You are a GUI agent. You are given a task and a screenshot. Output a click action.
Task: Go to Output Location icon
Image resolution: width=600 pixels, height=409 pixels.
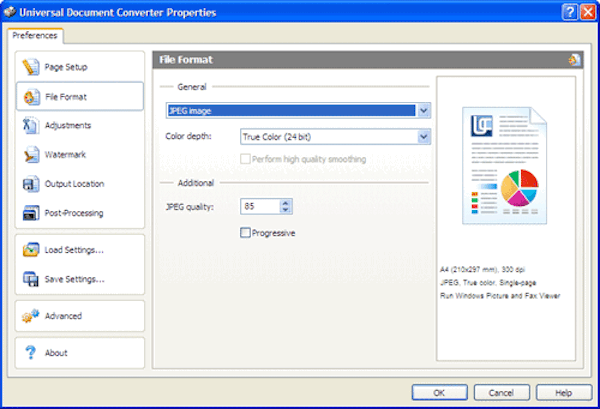[28, 184]
